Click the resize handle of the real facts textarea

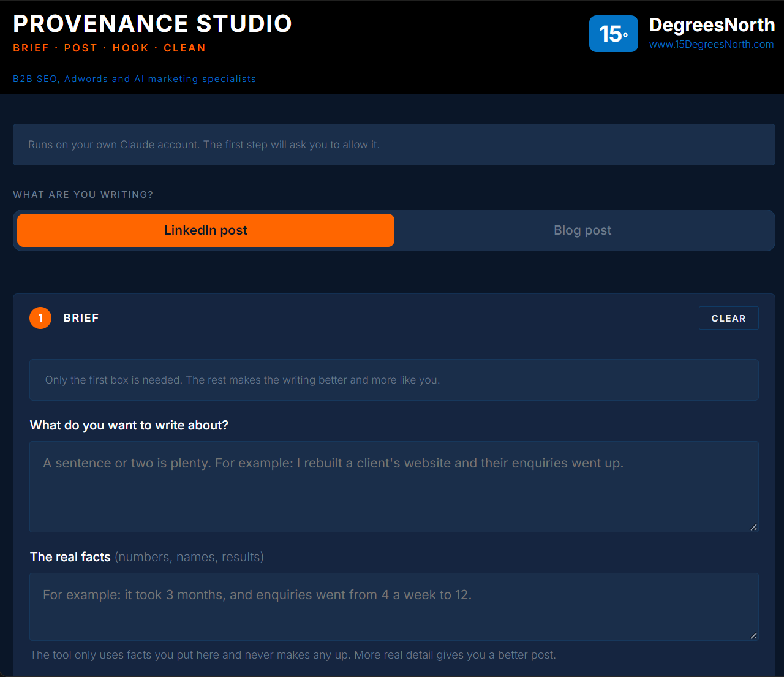click(753, 635)
